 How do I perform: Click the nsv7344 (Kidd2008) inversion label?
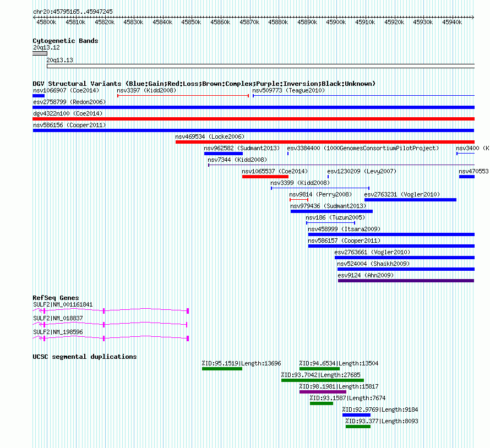(237, 160)
